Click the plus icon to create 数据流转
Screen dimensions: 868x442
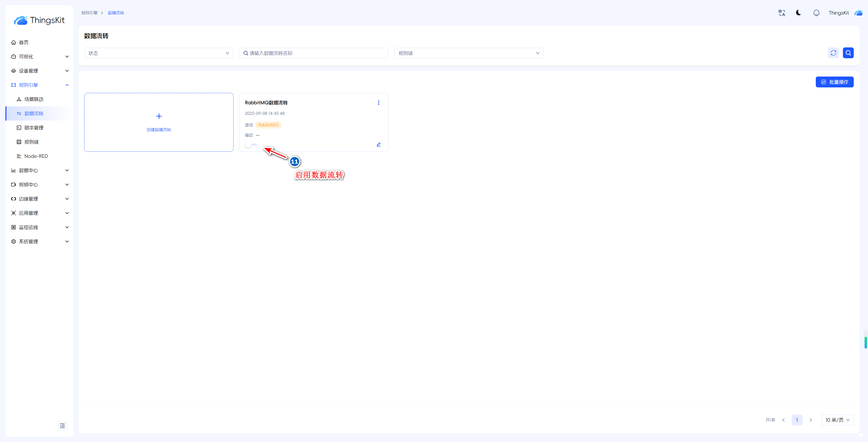click(x=159, y=116)
